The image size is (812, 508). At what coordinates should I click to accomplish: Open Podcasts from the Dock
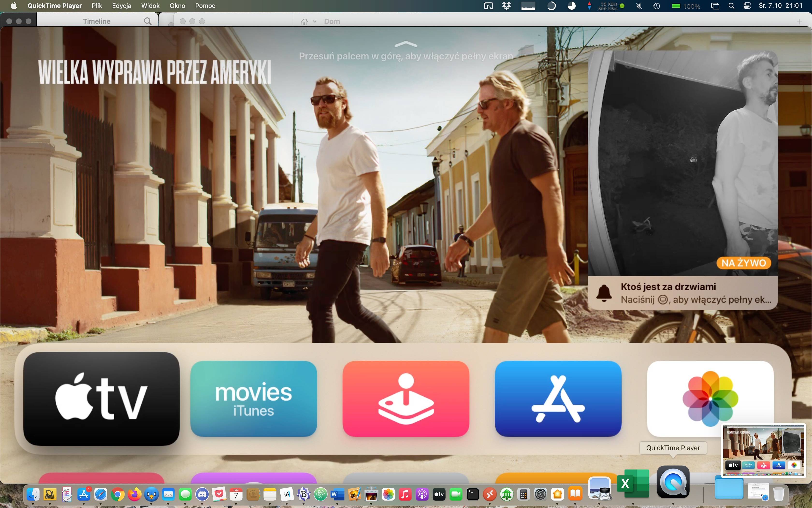pyautogui.click(x=422, y=494)
